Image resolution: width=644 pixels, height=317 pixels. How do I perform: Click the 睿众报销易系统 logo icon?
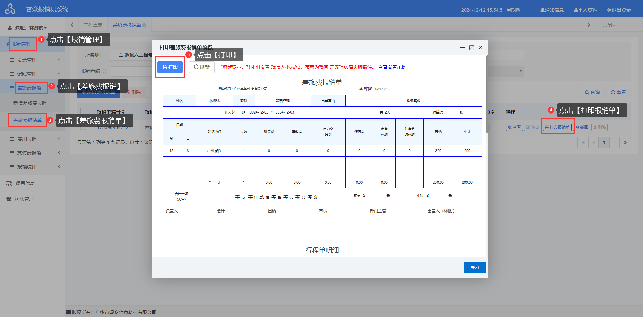10,9
